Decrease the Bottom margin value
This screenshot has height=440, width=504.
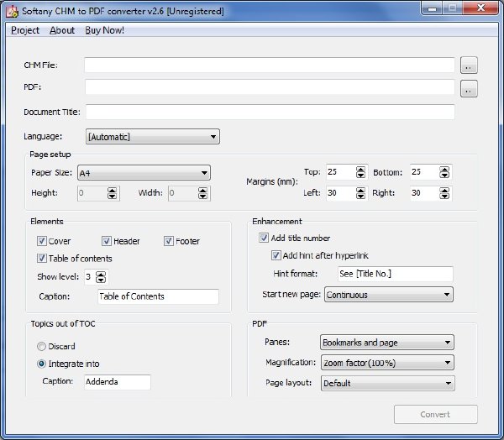444,175
